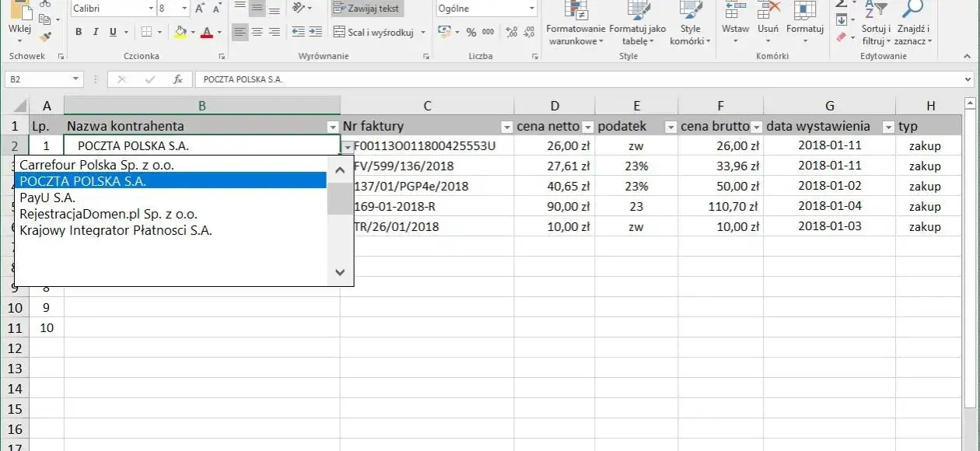The width and height of the screenshot is (980, 451).
Task: Open the font size dropdown
Action: tap(184, 9)
